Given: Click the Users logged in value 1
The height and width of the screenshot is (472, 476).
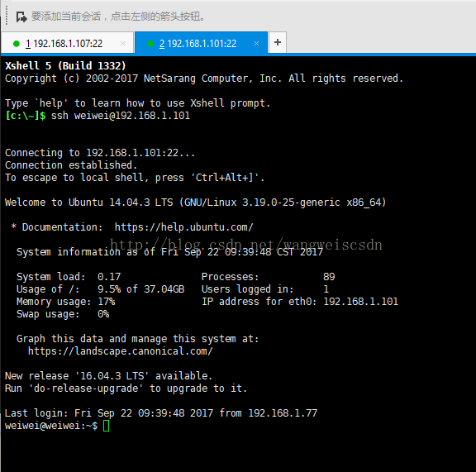Looking at the screenshot, I should (326, 289).
